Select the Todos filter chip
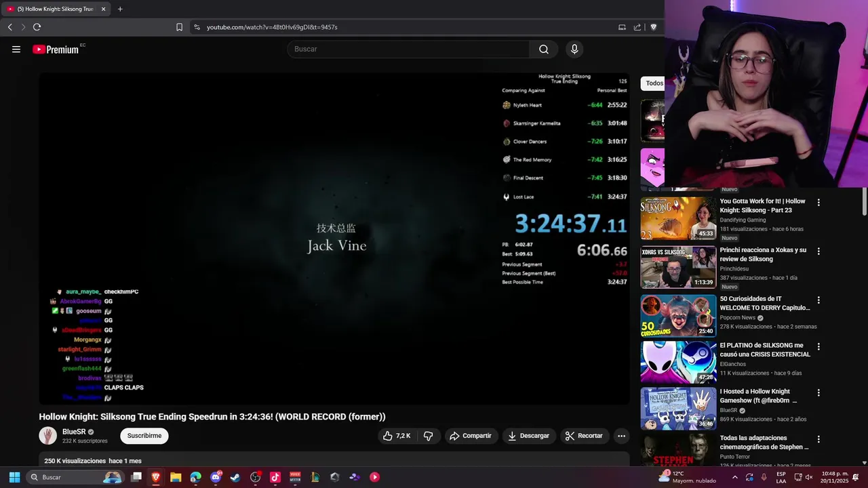The height and width of the screenshot is (488, 868). pos(653,83)
